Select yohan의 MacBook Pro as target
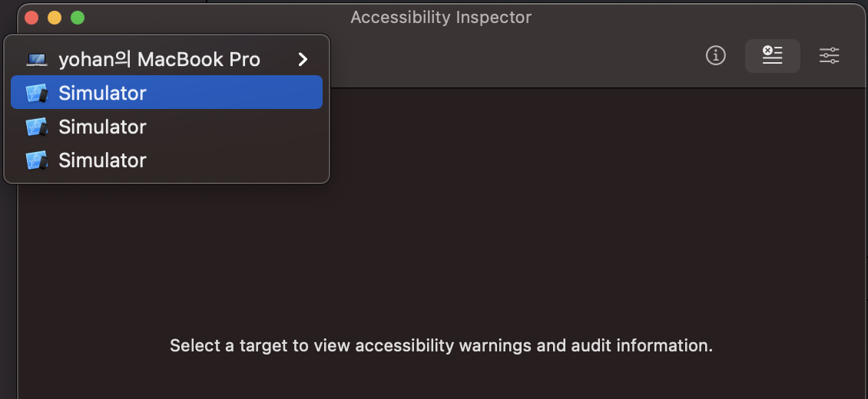This screenshot has height=399, width=868. coord(167,59)
